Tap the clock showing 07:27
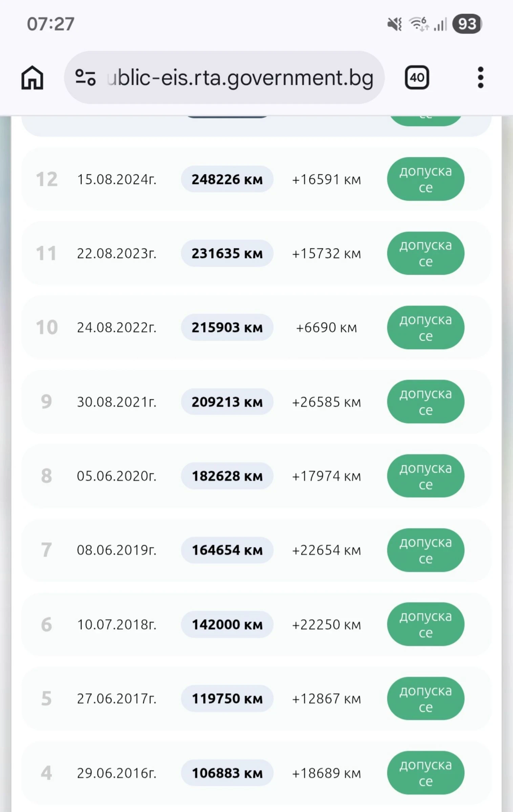Screen dimensions: 513x812 click(51, 24)
